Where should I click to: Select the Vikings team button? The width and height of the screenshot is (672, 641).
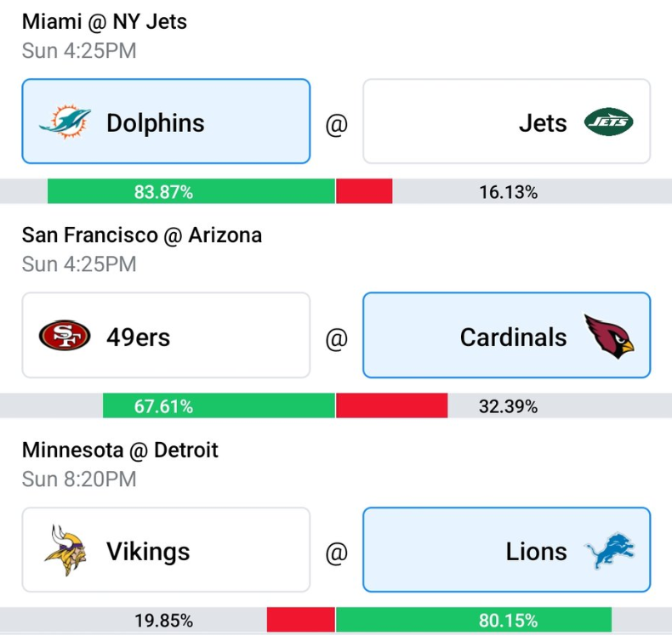tap(166, 550)
